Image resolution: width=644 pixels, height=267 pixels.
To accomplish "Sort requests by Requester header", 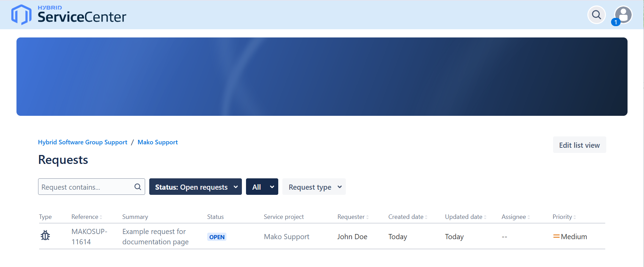I will click(351, 217).
